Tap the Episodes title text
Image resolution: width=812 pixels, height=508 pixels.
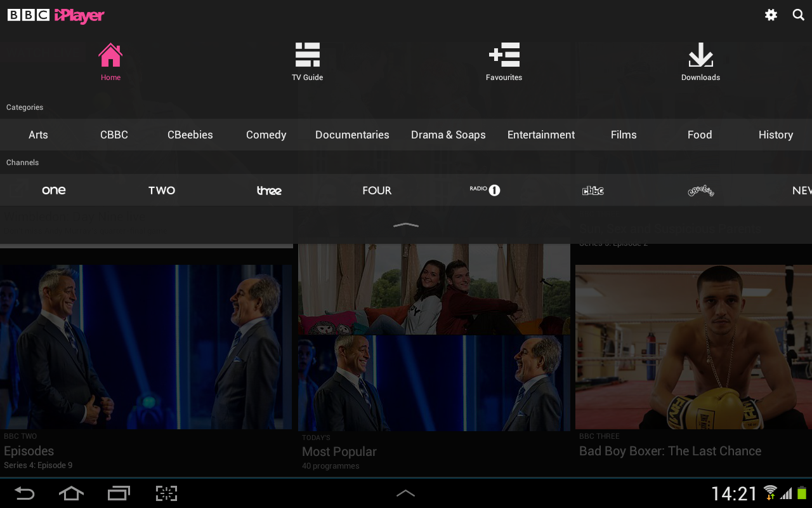(29, 451)
